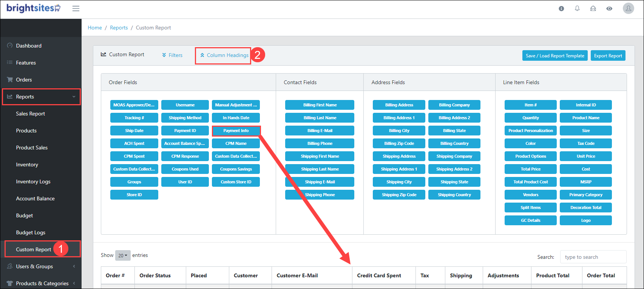
Task: Click the Users & Groups icon in sidebar
Action: (10, 266)
